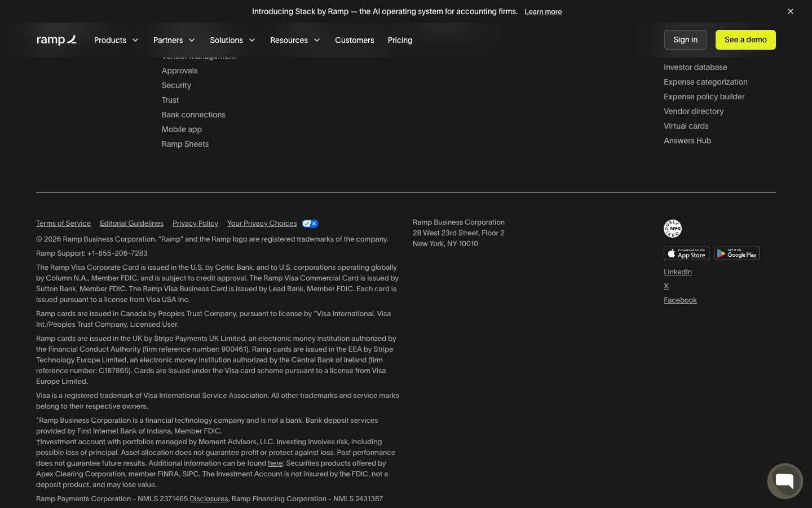Click the Sign in button

685,40
